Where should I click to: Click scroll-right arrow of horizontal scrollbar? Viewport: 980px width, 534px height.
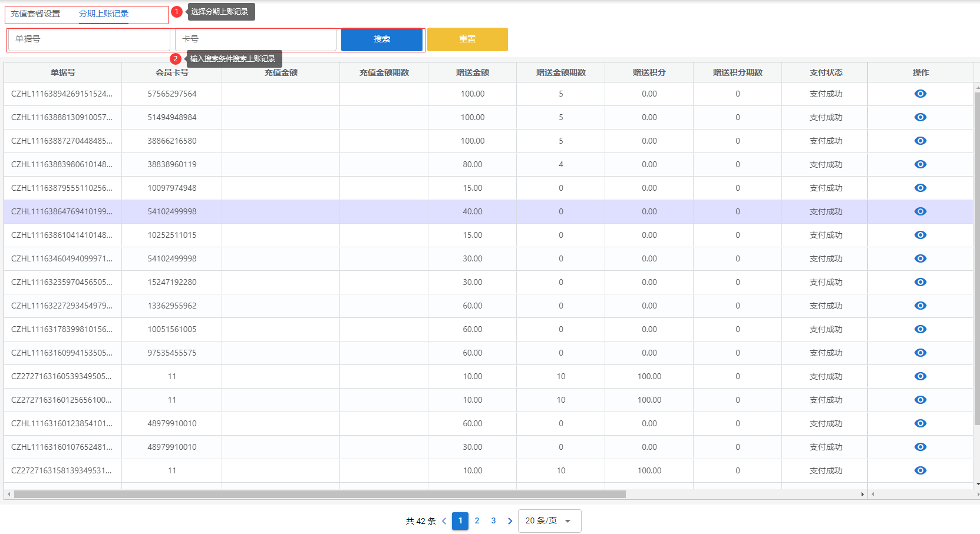(862, 494)
